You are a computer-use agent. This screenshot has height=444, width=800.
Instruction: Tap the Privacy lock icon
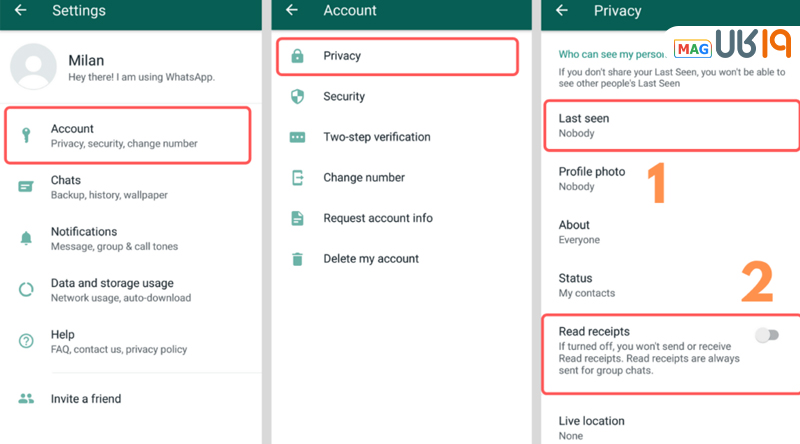297,57
